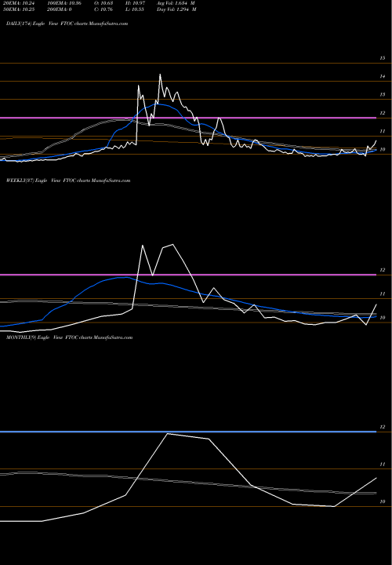The image size is (392, 565).
Task: Click the WEEKLY(37) Eagle View chart title
Action: coord(68,180)
